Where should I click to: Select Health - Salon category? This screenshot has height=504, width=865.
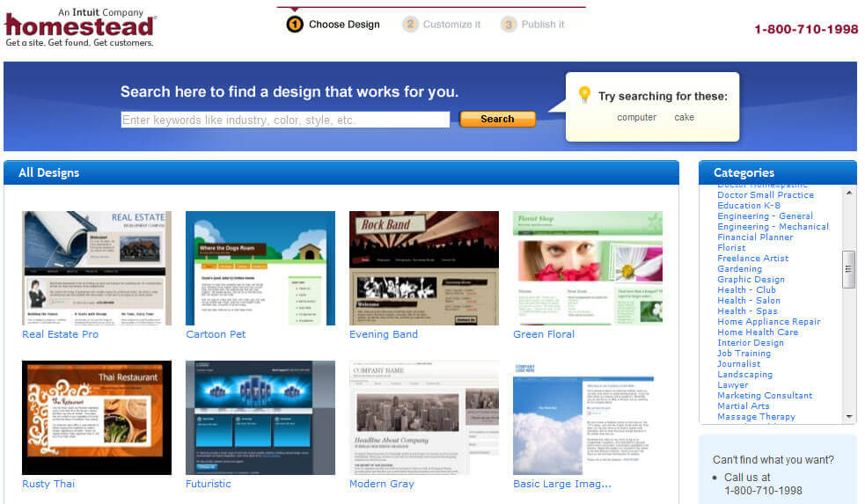pyautogui.click(x=749, y=301)
